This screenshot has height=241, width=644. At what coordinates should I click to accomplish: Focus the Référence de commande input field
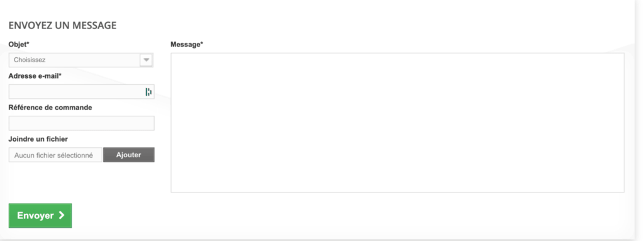(81, 123)
